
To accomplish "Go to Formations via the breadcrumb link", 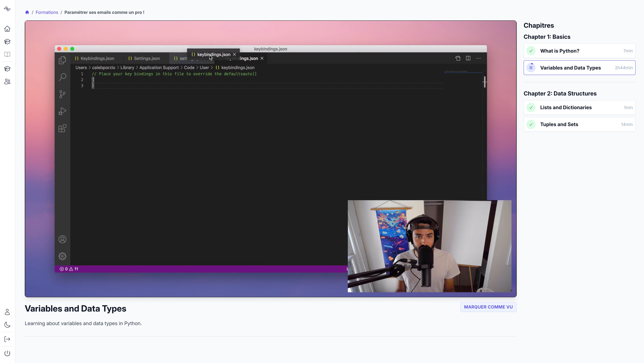I will (x=47, y=12).
